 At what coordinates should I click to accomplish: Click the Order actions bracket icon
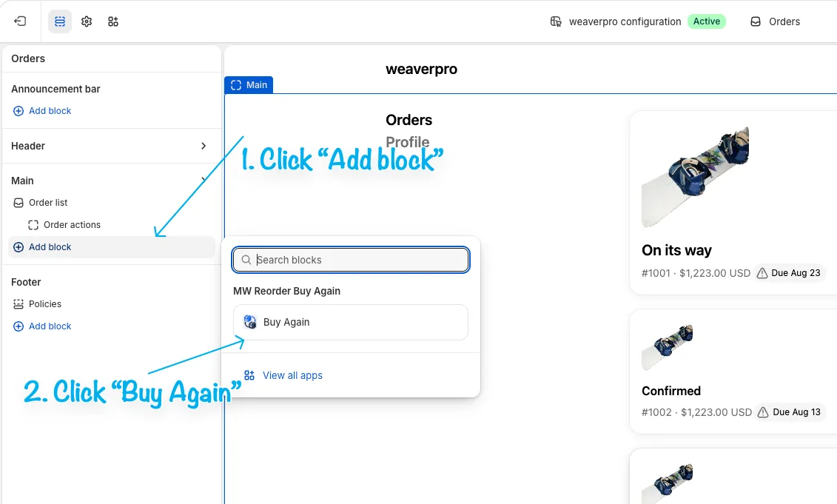click(33, 225)
